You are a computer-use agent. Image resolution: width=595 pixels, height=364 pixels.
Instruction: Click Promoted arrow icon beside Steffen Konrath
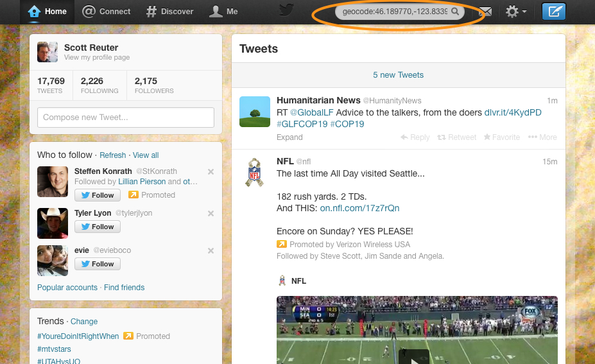pos(134,195)
